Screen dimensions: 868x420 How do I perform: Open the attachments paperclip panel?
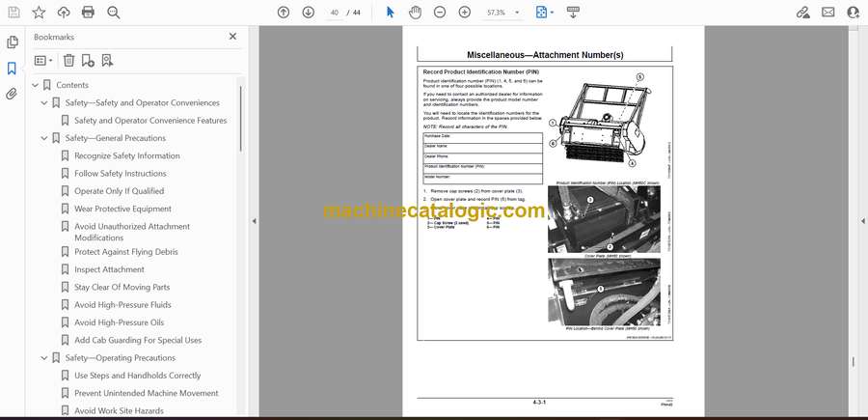12,94
